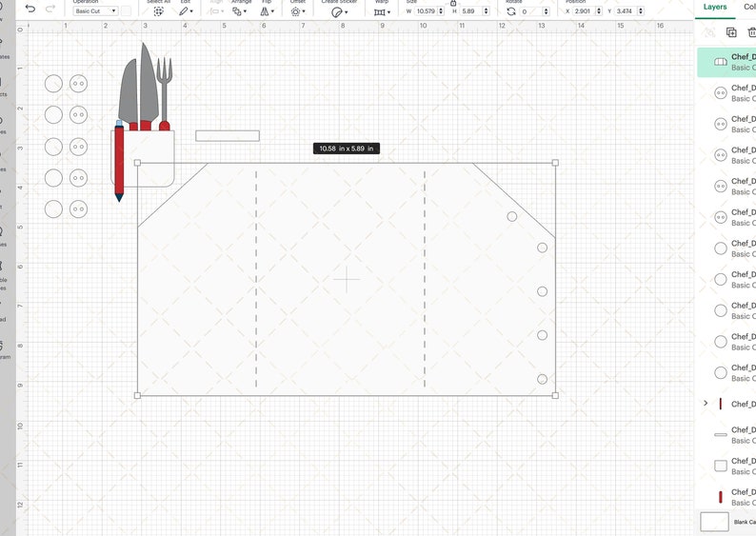Switch to the Layers tab
Viewport: 756px width, 536px height.
(714, 7)
